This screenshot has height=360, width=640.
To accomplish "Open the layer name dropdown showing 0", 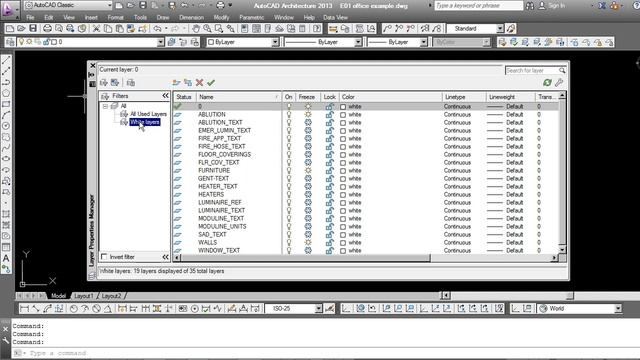I will 160,42.
